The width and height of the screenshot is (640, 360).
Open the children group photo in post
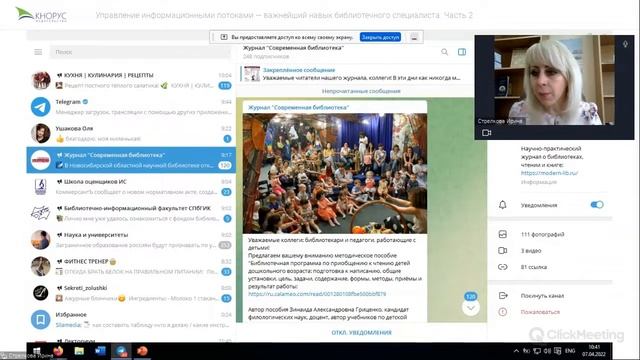tap(335, 173)
